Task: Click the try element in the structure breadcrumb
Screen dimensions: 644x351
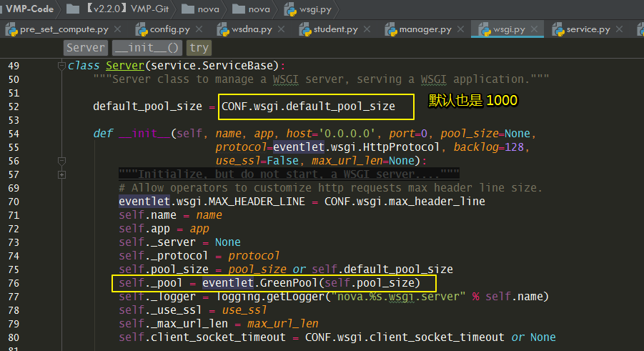Action: pos(199,48)
